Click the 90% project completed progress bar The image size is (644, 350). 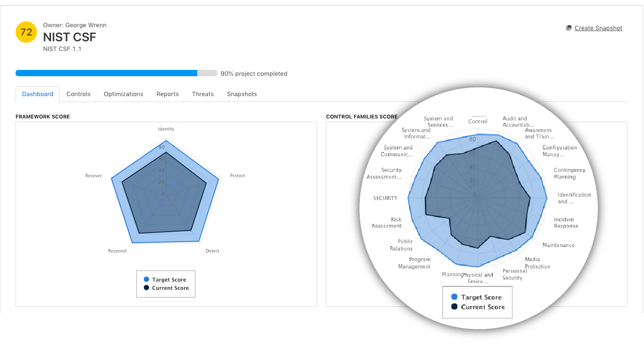point(117,73)
